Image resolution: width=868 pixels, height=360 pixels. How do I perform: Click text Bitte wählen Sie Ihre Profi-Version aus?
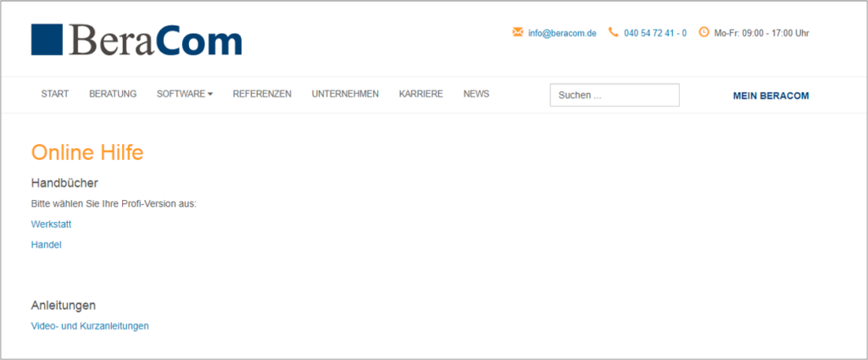(x=114, y=204)
